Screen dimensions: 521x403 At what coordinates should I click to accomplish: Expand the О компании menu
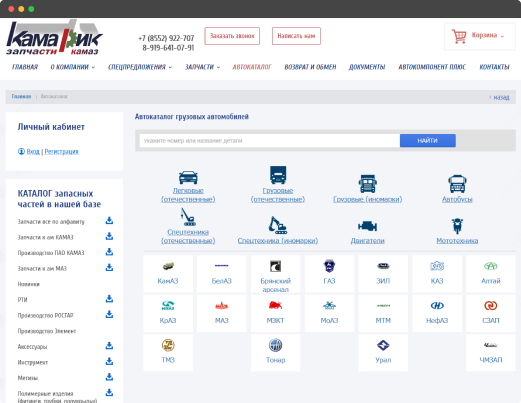(x=73, y=67)
